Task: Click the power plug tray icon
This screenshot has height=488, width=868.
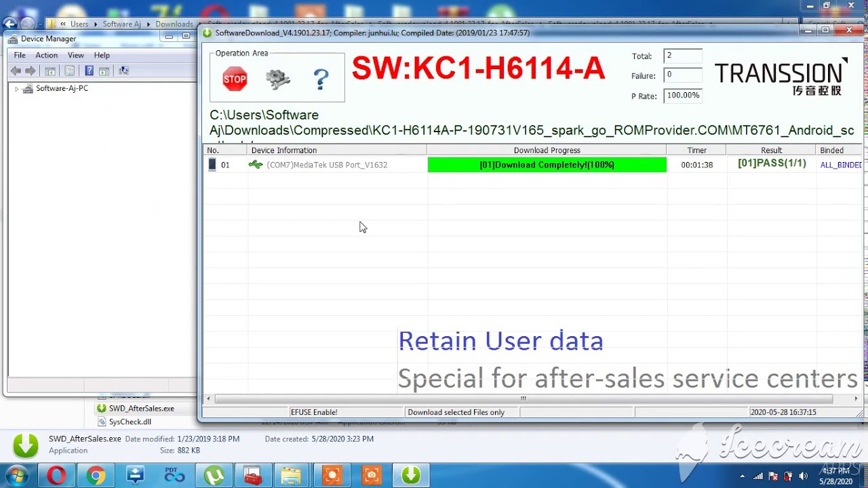Action: (789, 476)
